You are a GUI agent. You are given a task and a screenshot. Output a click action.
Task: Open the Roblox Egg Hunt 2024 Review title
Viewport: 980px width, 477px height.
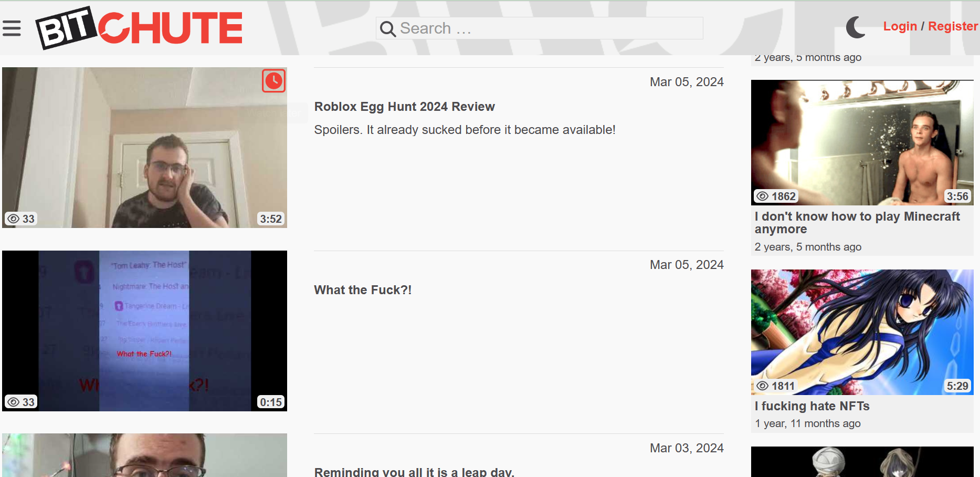click(x=404, y=107)
